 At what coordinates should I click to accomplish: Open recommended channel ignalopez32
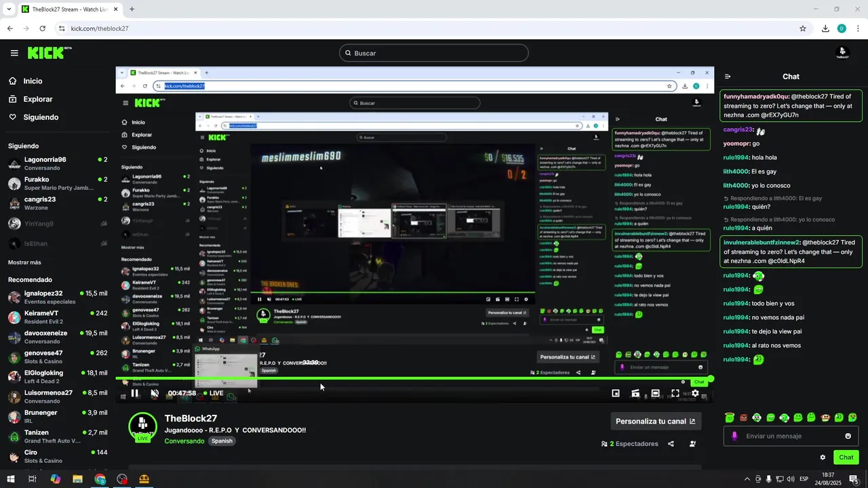(x=58, y=297)
